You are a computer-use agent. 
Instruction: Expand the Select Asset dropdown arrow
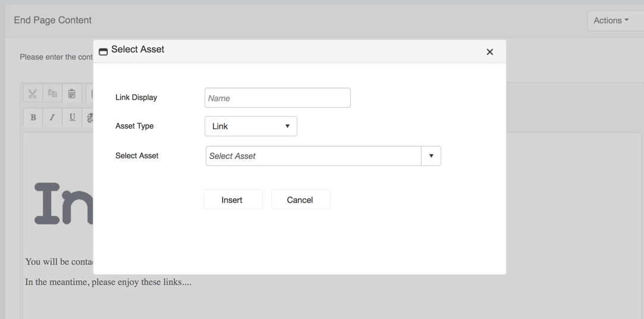point(431,156)
